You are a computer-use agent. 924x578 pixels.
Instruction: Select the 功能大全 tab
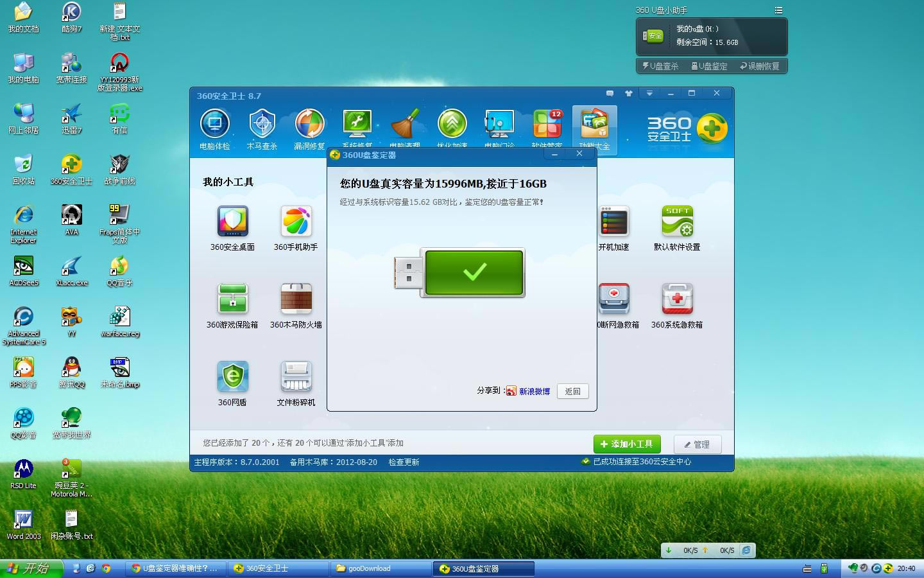coord(594,130)
